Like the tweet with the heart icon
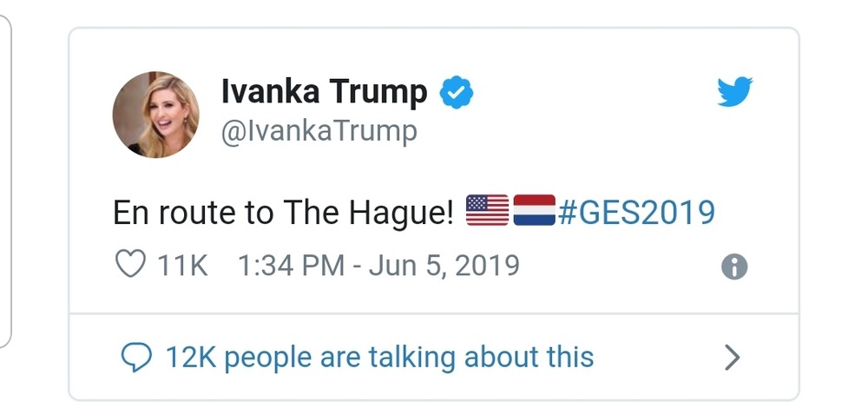This screenshot has width=868, height=408. (x=129, y=264)
